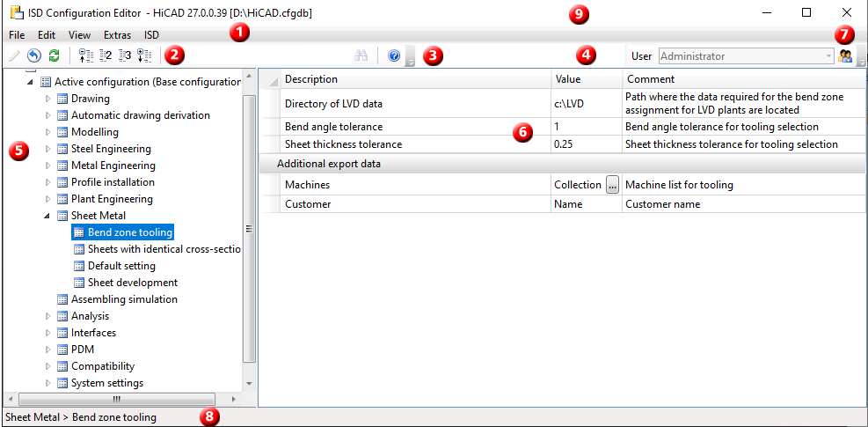
Task: Click the Description column header
Action: tap(415, 79)
